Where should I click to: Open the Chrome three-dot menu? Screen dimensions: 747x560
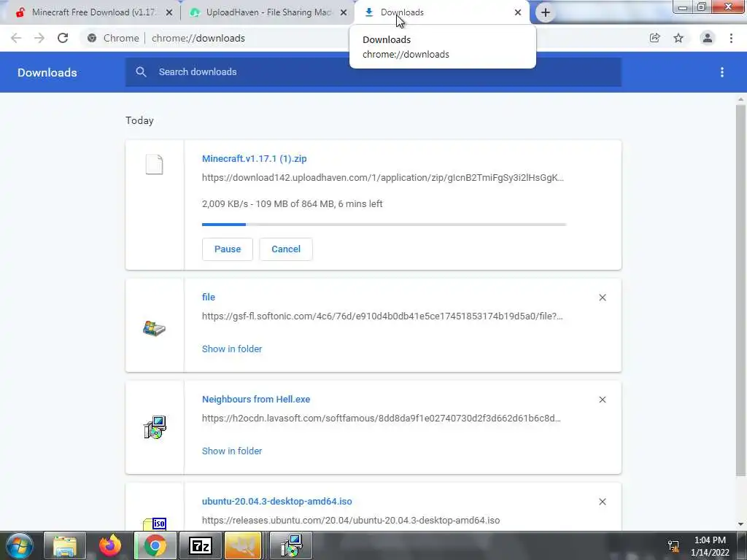pyautogui.click(x=731, y=38)
